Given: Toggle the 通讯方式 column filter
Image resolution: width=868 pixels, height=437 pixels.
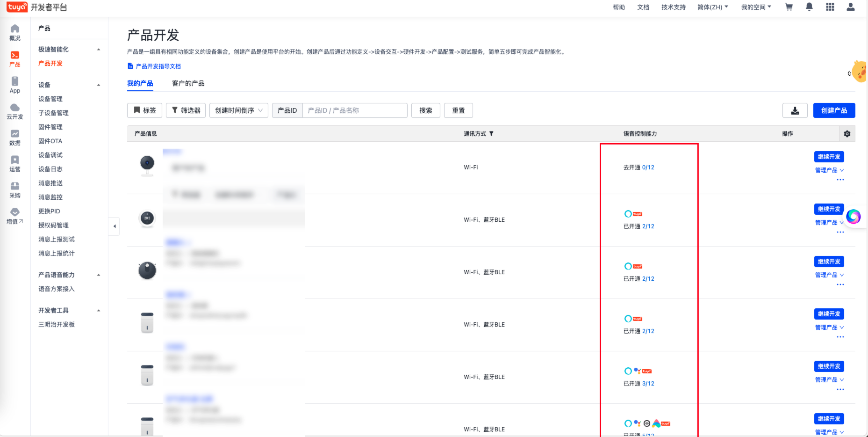Looking at the screenshot, I should 491,134.
